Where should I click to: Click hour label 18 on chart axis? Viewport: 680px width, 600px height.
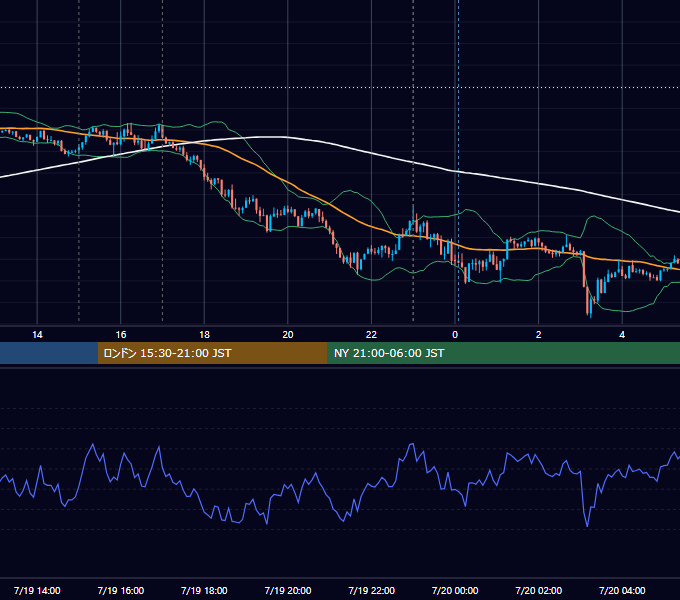click(204, 335)
